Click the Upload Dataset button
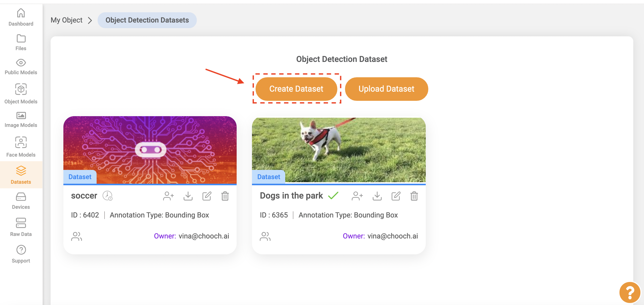 tap(386, 89)
